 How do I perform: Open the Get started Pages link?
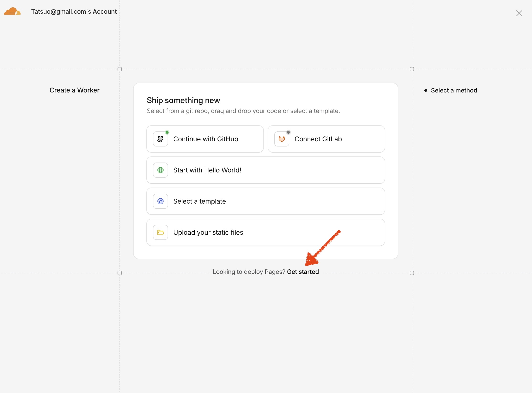303,272
